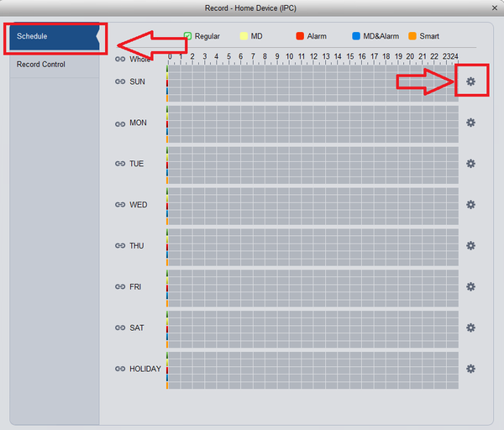Close the Record - Home Device window
This screenshot has height=430, width=504.
point(495,8)
